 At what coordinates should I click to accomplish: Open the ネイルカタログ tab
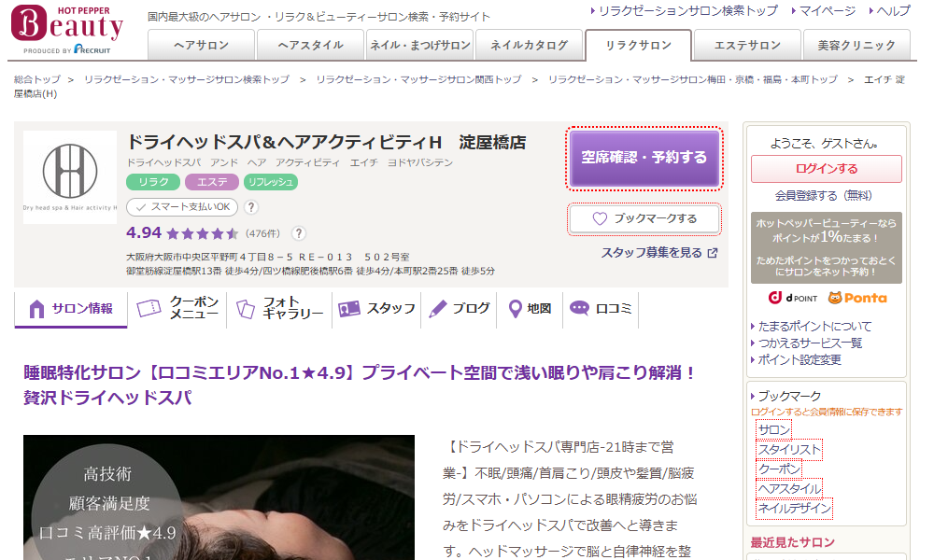click(529, 45)
